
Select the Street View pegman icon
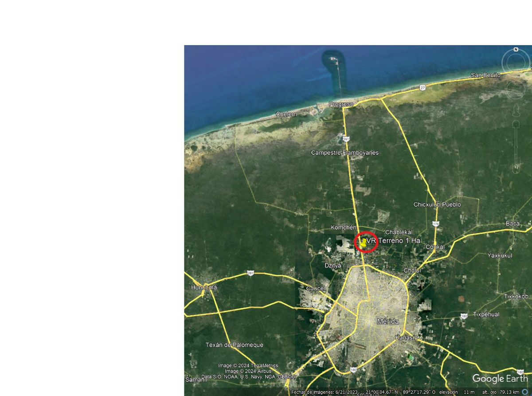point(516,110)
